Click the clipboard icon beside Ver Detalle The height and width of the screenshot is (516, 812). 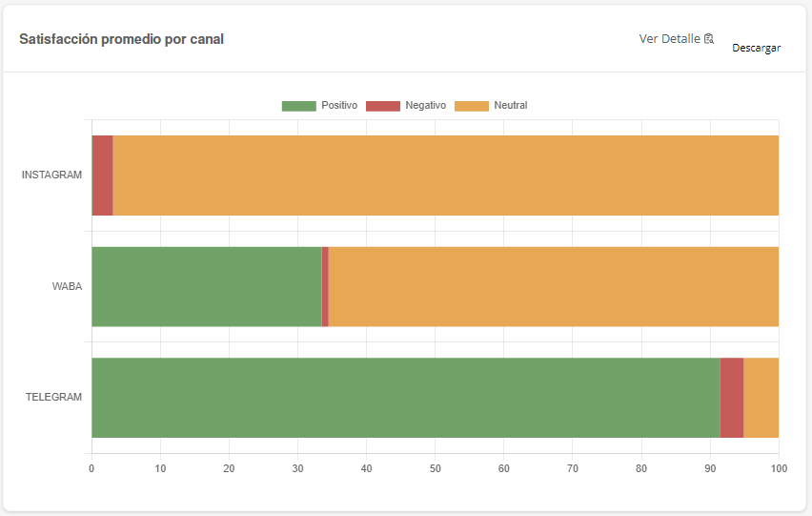coord(709,39)
